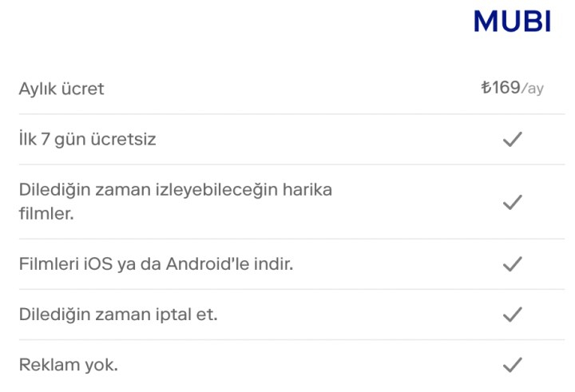The image size is (575, 392).
Task: Click the Reklam yok. text
Action: [x=69, y=366]
